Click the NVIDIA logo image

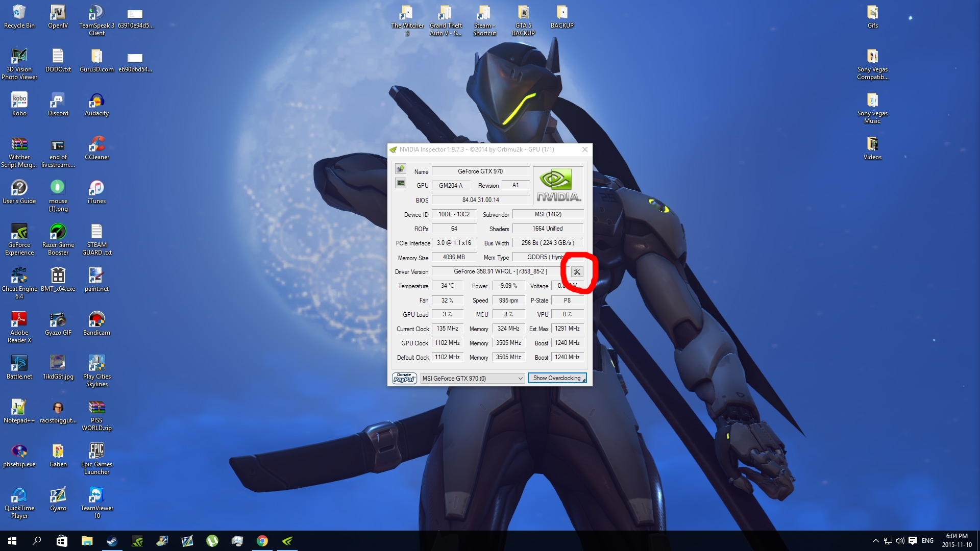[559, 185]
